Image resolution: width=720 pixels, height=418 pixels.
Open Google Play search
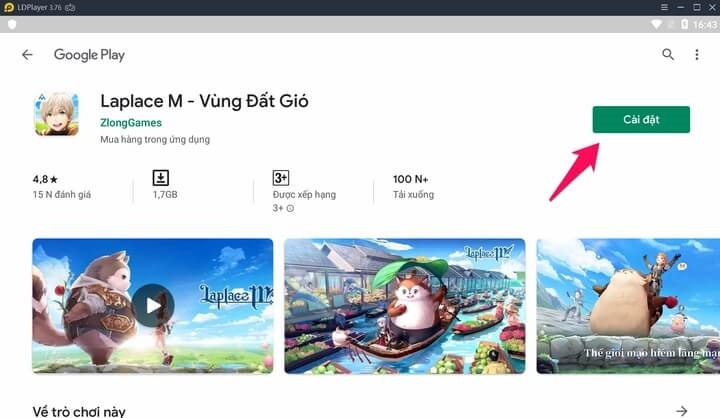pos(668,55)
